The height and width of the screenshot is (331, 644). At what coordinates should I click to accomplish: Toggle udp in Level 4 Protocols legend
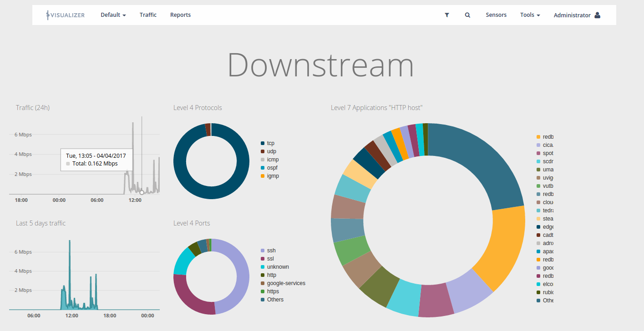tap(269, 151)
